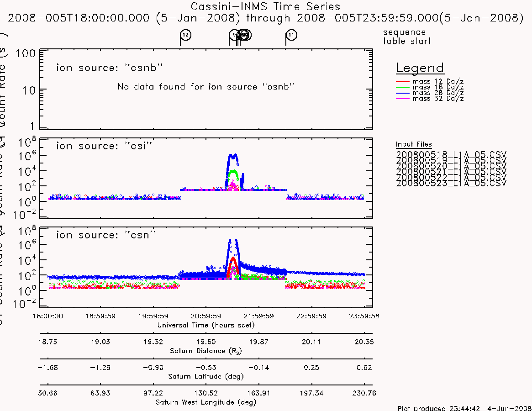
Task: Click the ion source "osi" panel label
Action: pyautogui.click(x=104, y=146)
